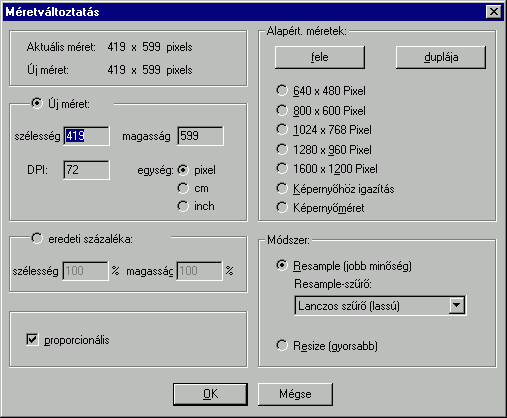
Task: Confirm with the OK button
Action: (210, 394)
